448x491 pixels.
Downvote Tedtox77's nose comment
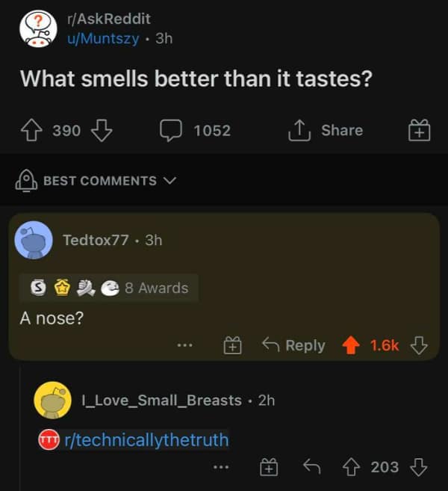(420, 345)
